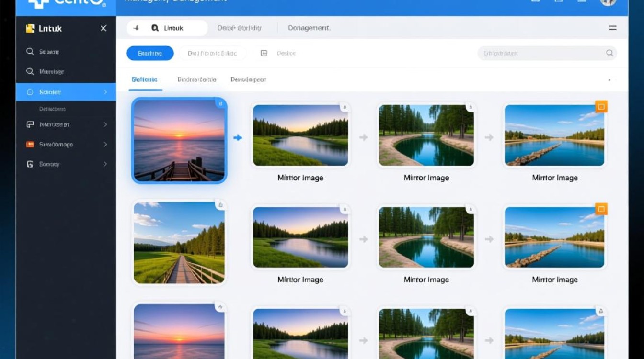The width and height of the screenshot is (644, 359).
Task: Expand the chevron of the orange-icon sidebar item
Action: [x=105, y=144]
